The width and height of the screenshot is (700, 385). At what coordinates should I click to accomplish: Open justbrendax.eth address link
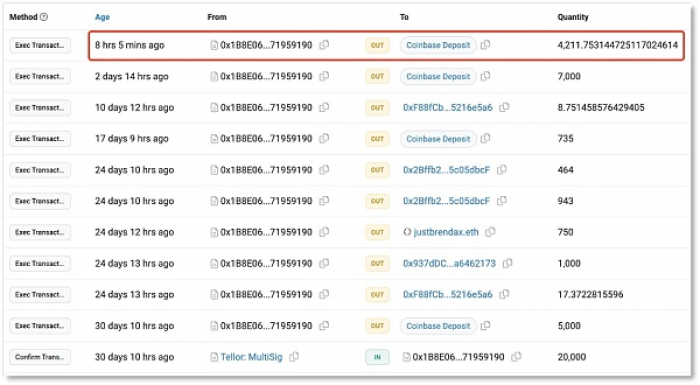(446, 232)
